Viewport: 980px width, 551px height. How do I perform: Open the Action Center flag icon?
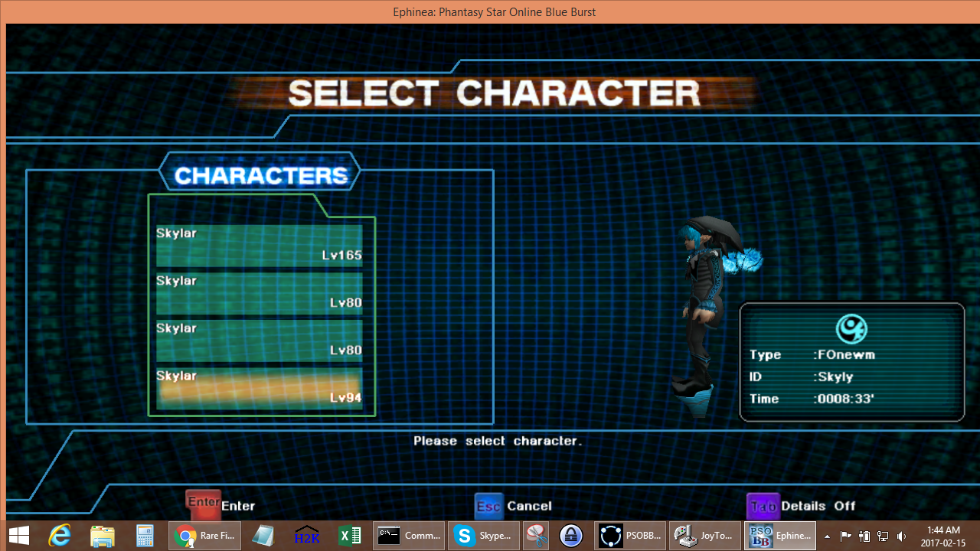point(846,536)
